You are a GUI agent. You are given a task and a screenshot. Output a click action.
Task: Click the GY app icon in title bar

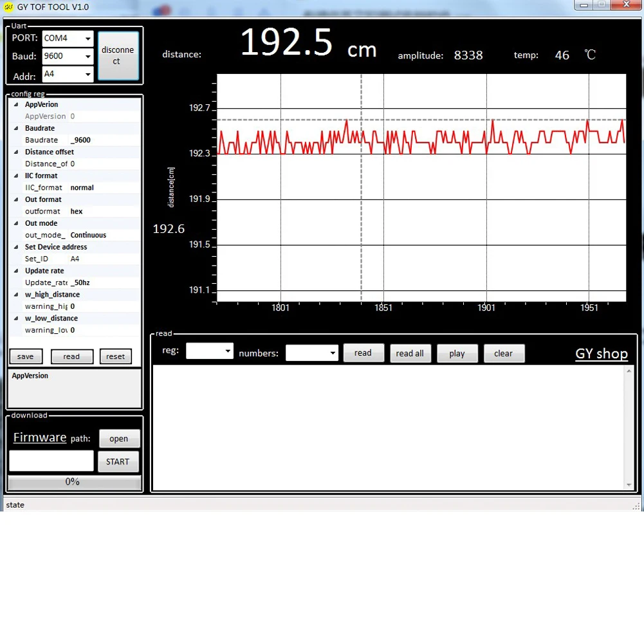coord(9,7)
